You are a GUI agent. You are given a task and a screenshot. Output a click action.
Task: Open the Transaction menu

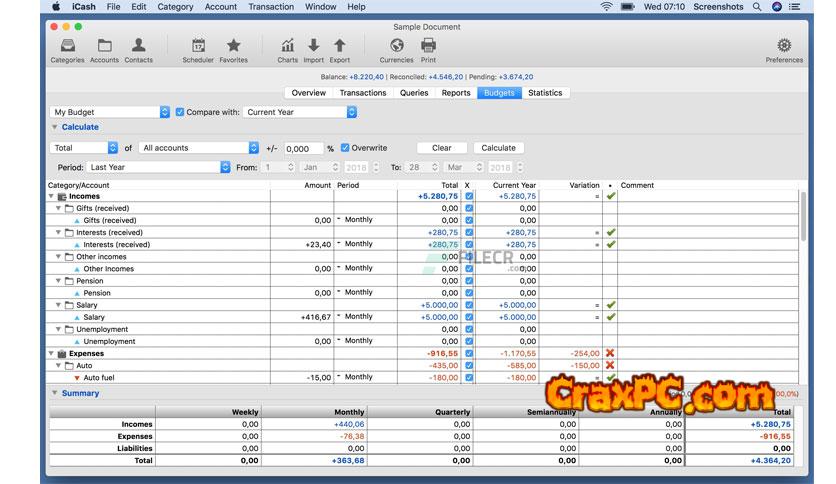[271, 7]
